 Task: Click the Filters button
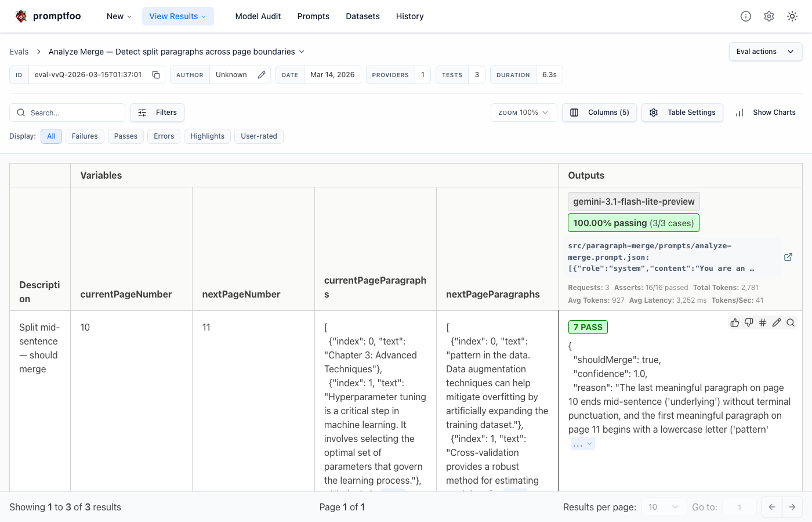[x=157, y=113]
